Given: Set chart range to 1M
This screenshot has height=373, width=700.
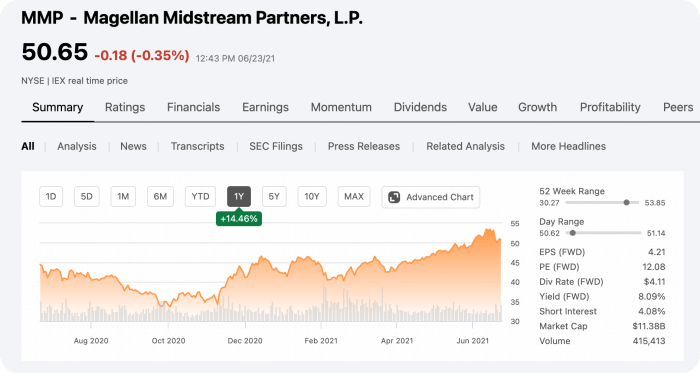Looking at the screenshot, I should 123,197.
